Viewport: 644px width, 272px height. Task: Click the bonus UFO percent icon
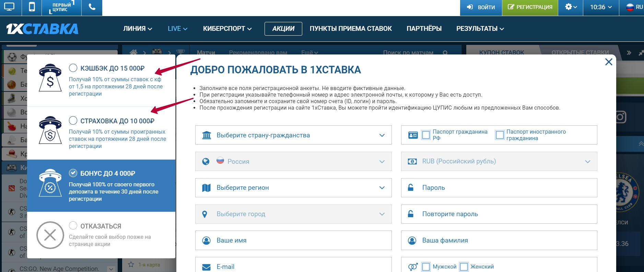point(50,183)
